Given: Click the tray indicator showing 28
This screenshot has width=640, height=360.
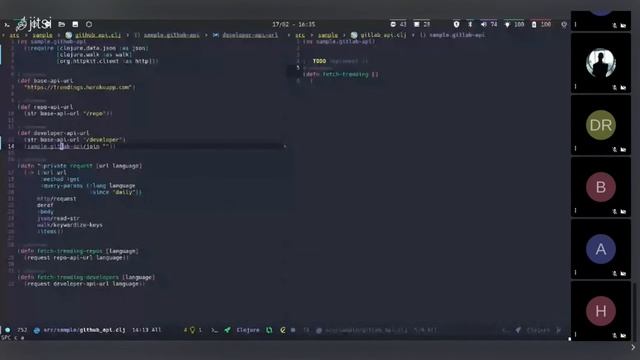Looking at the screenshot, I should (x=422, y=24).
